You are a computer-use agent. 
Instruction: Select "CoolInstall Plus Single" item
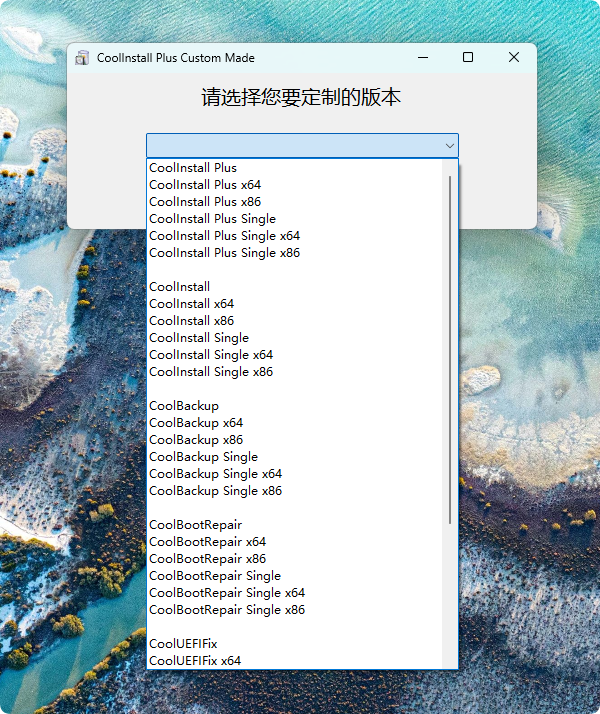click(x=212, y=219)
